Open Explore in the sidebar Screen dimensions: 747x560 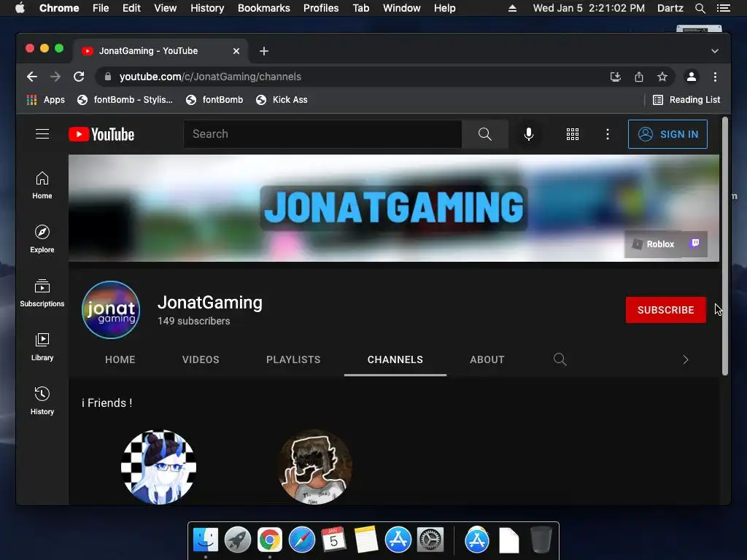point(42,239)
